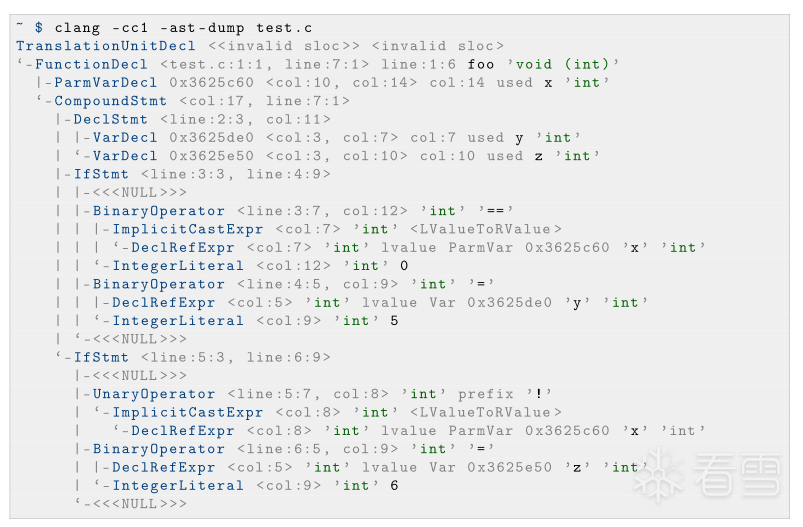Screen dimensions: 803x527
Task: Select the VarDecl z node
Action: 127,155
